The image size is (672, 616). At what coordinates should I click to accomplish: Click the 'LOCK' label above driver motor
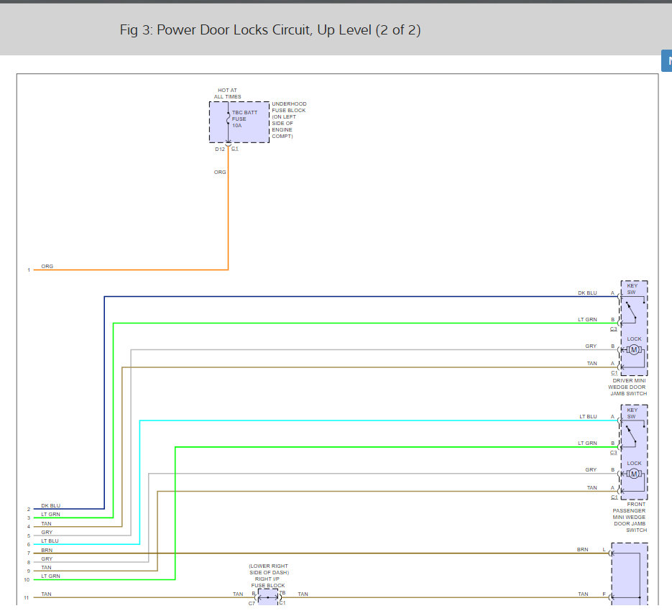click(x=635, y=339)
